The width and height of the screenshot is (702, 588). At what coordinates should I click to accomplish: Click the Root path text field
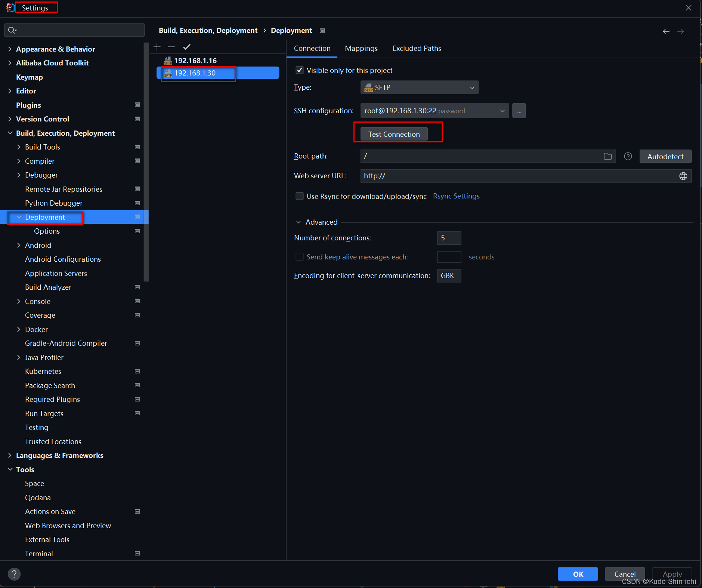[488, 156]
